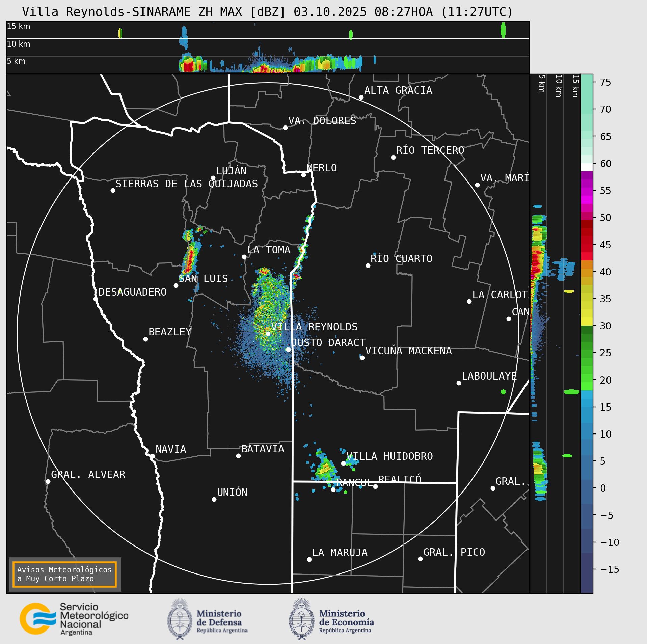Click the Servicio Meteorológico Nacional logo
647x644 pixels.
point(74,619)
